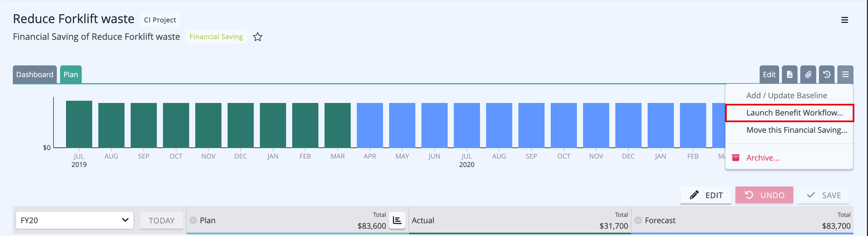Click the Plan total $83,600 value

[x=372, y=226]
